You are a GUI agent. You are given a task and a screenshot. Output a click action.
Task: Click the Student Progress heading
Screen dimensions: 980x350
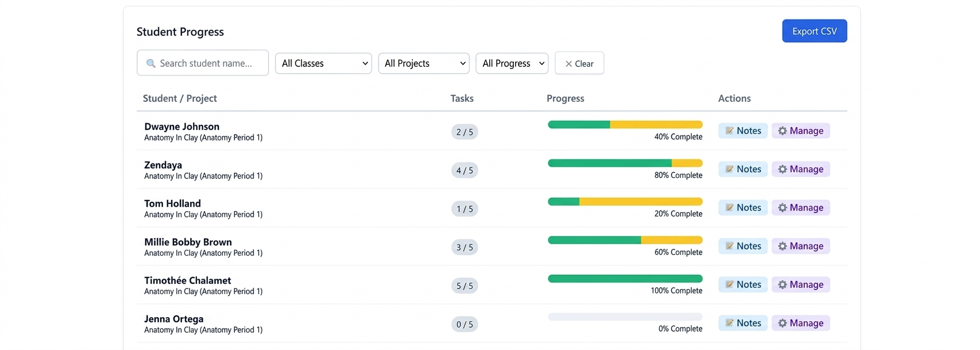(x=180, y=32)
